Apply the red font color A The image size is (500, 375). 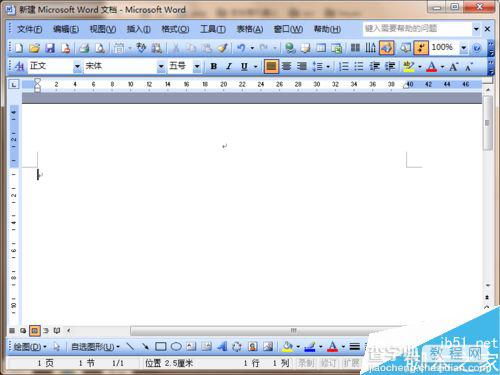432,67
